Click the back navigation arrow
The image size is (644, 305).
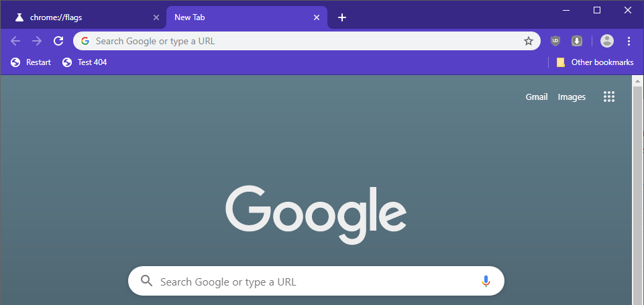[x=15, y=41]
